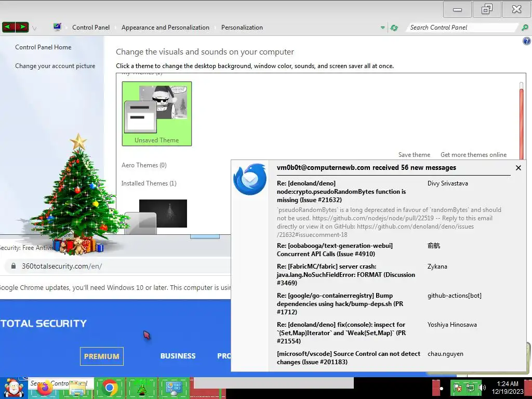Screen dimensions: 532x399
Task: Click Aero Themes (0) group header
Action: point(144,165)
